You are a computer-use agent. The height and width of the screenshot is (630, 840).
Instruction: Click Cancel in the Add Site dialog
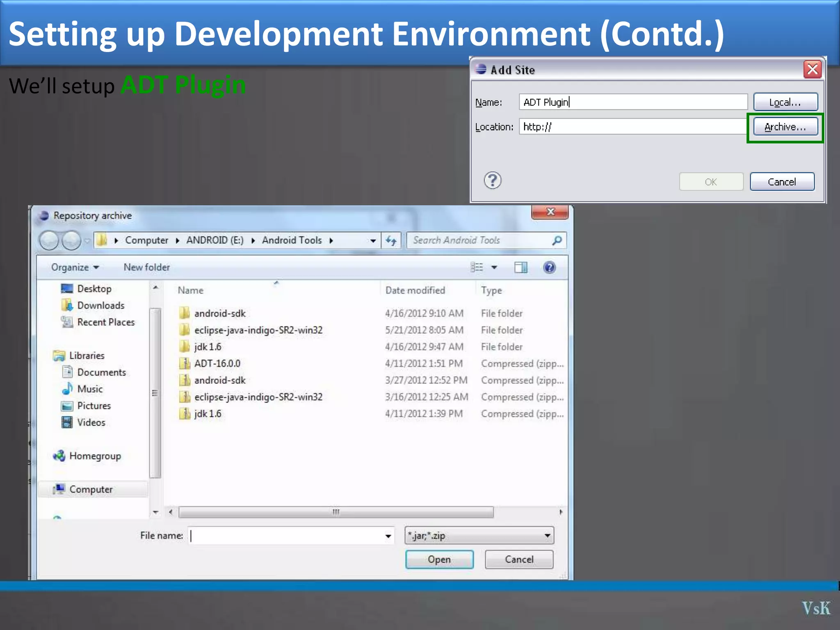coord(782,182)
